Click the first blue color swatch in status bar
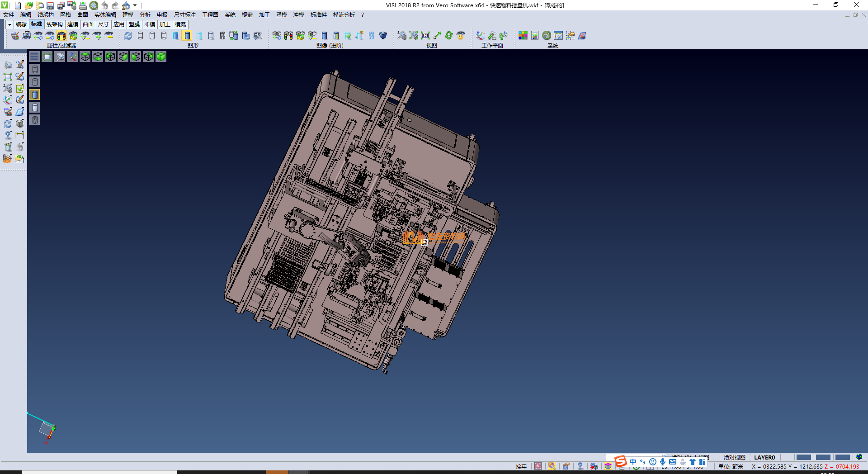This screenshot has width=868, height=474. 803,457
